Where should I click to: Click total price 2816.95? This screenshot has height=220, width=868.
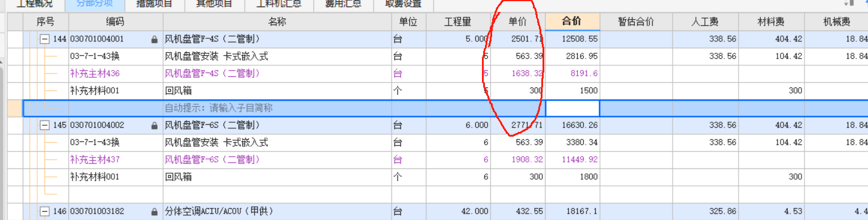582,57
